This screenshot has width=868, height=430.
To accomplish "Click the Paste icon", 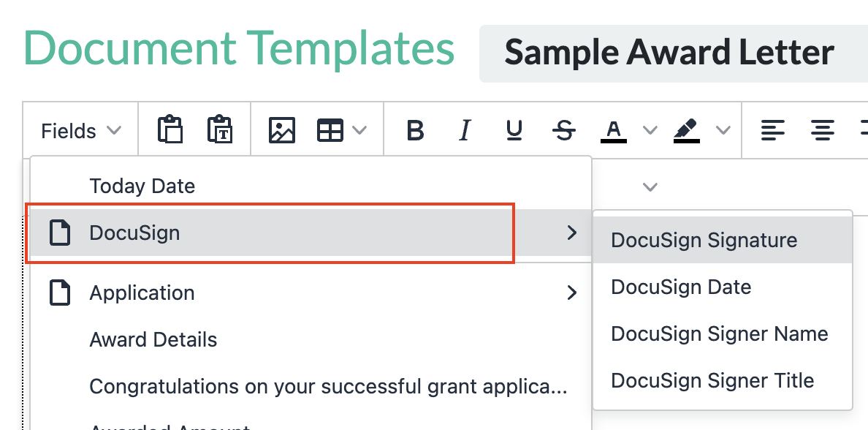I will 170,129.
